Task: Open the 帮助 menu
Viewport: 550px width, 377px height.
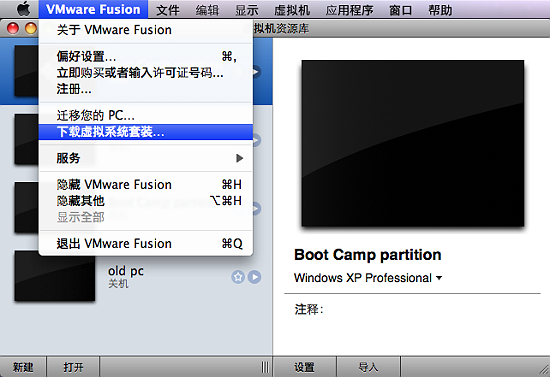Action: click(440, 10)
